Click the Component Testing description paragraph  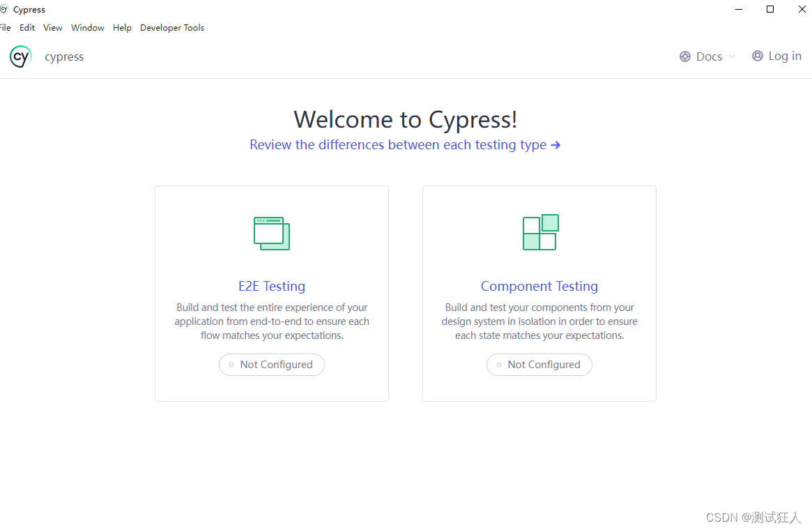click(539, 321)
